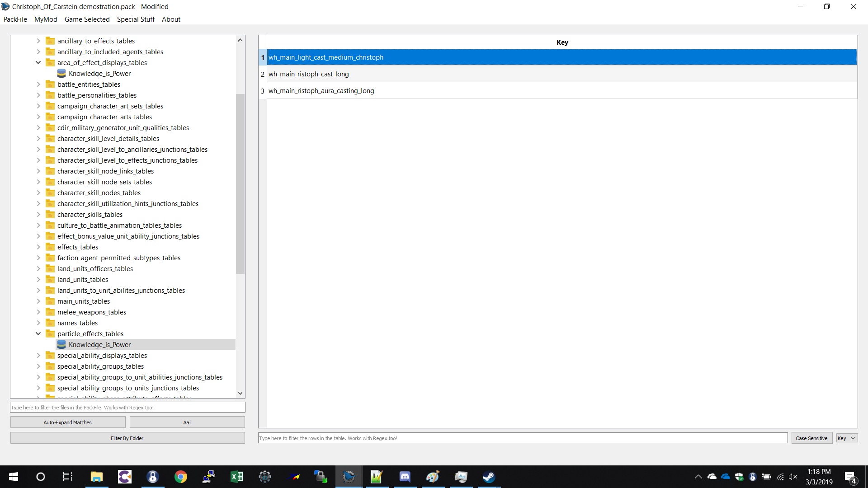
Task: Select row wh_main_ristoph_cast_long
Action: [x=309, y=74]
